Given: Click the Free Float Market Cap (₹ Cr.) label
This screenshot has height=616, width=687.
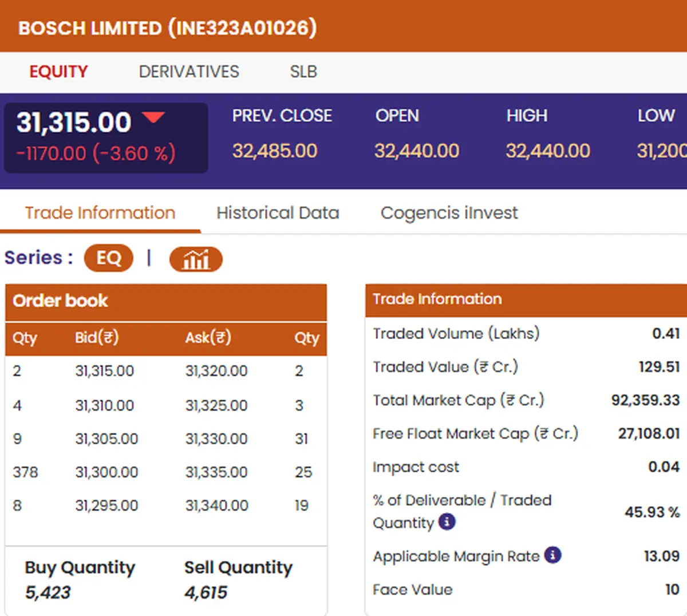Looking at the screenshot, I should point(476,433).
